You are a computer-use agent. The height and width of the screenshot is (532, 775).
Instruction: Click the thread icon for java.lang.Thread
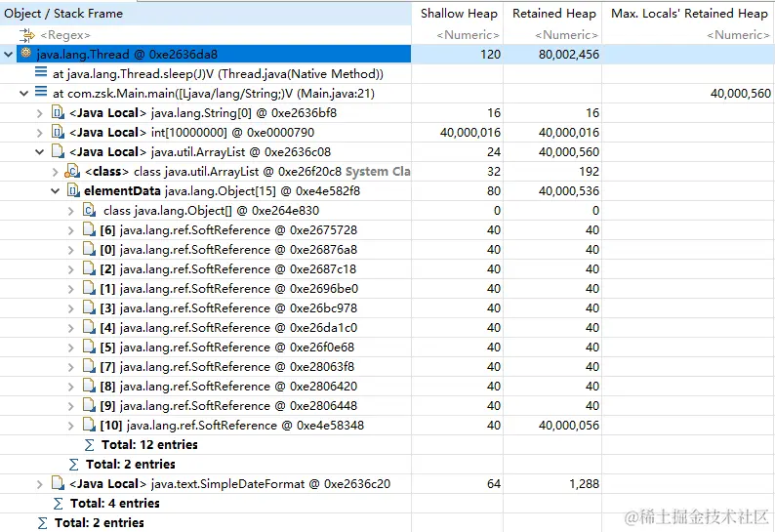pos(26,53)
